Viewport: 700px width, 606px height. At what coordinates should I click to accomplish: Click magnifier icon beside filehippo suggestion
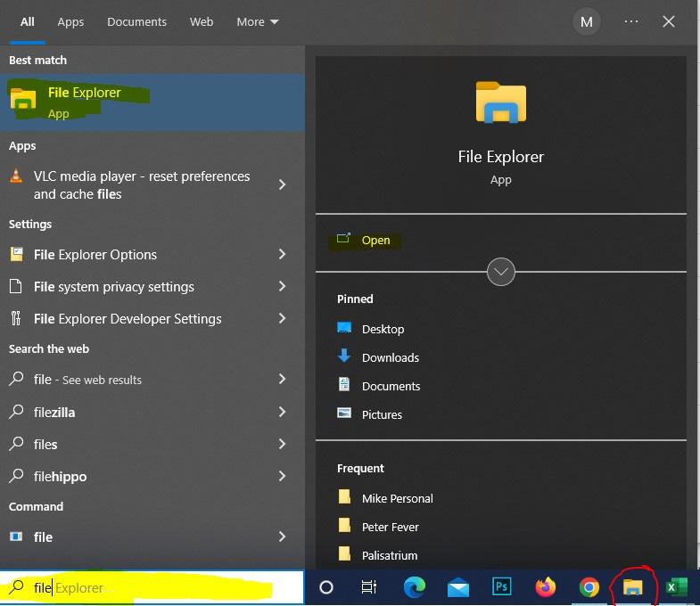click(x=16, y=475)
